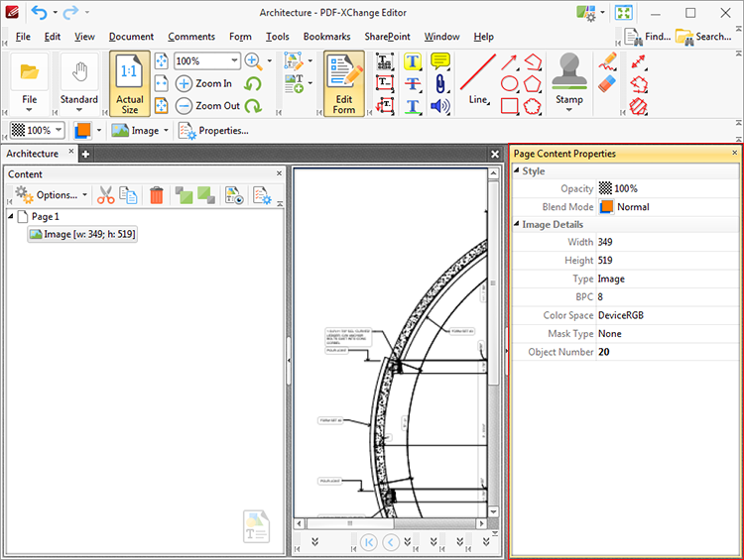The width and height of the screenshot is (744, 560).
Task: Click the Opacity 100% property value
Action: 668,188
